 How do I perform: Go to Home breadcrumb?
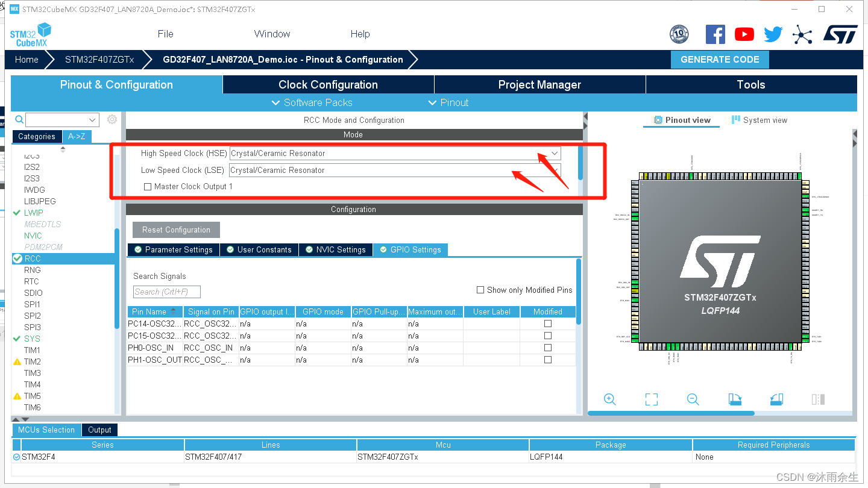27,60
